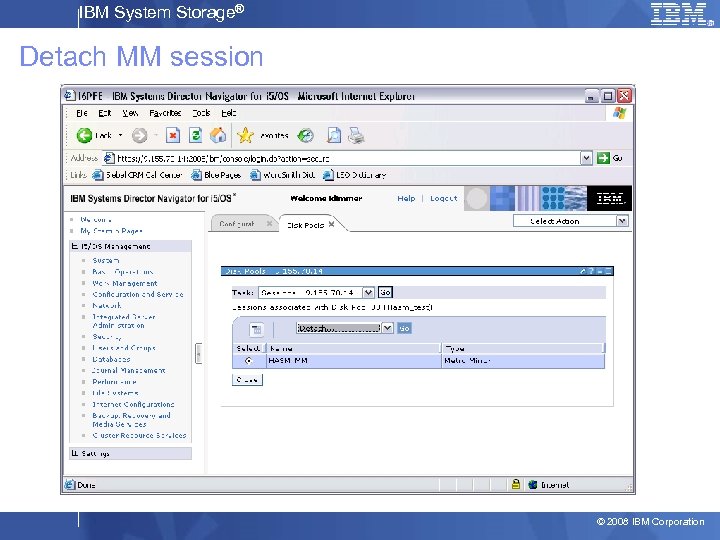Click the HASM_MM session name cell
The height and width of the screenshot is (540, 720).
tap(354, 361)
